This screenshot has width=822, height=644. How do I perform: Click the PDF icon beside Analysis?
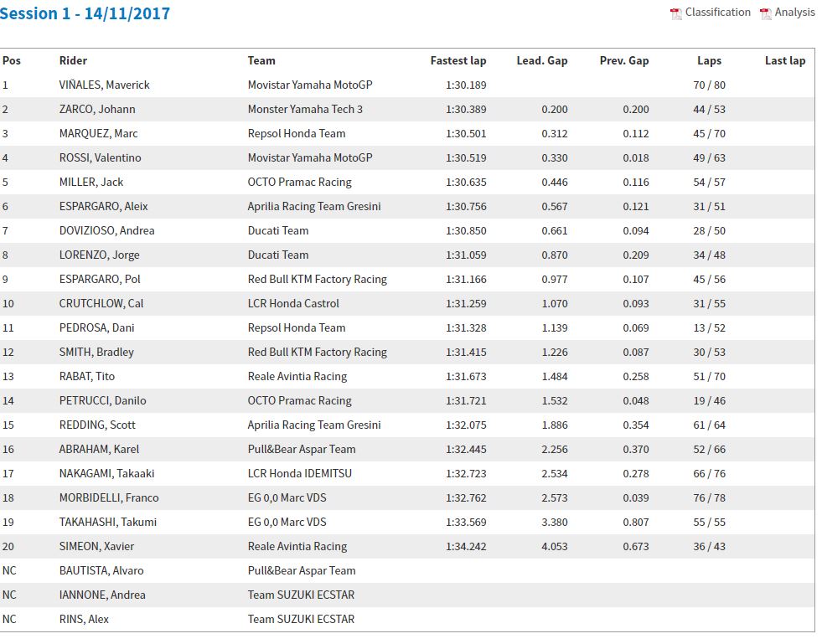[765, 13]
